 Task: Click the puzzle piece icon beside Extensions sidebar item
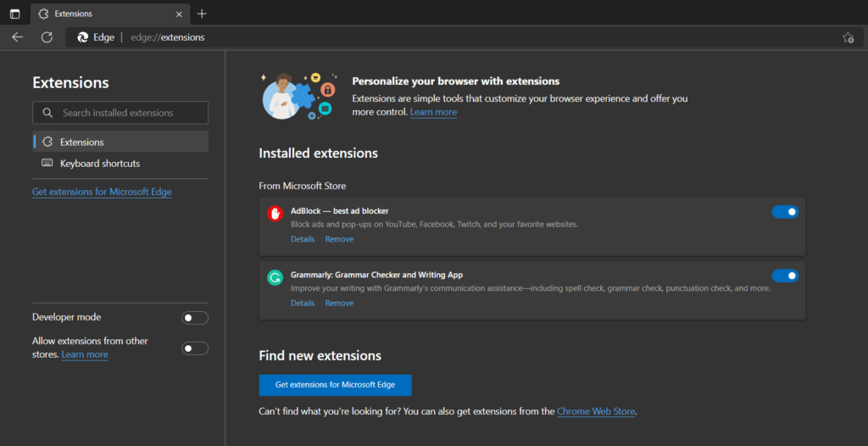point(47,142)
